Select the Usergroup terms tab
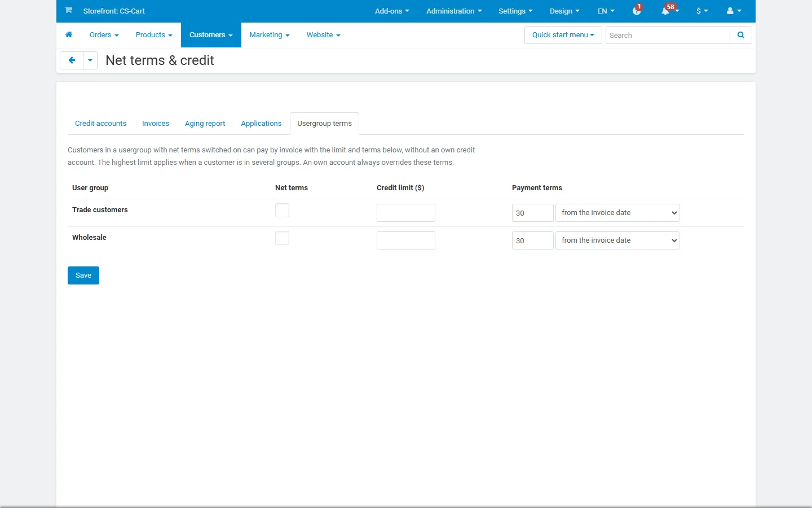The height and width of the screenshot is (508, 812). [324, 124]
